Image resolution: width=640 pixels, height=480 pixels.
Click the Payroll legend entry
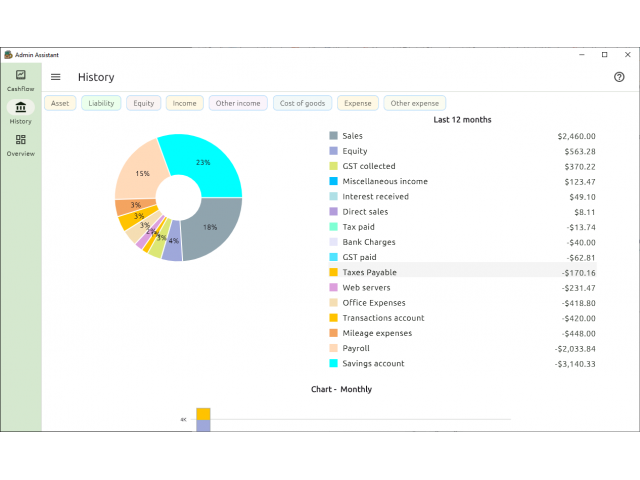point(356,349)
